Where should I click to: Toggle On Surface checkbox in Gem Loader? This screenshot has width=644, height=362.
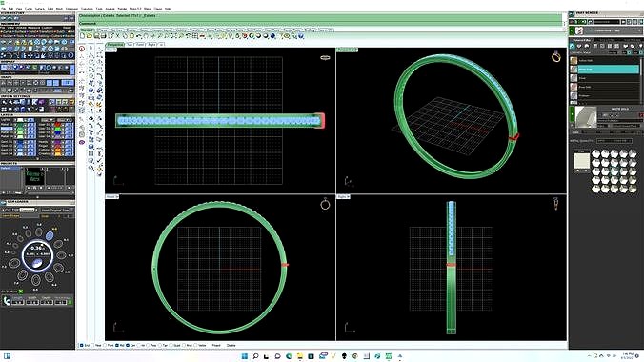tap(21, 292)
